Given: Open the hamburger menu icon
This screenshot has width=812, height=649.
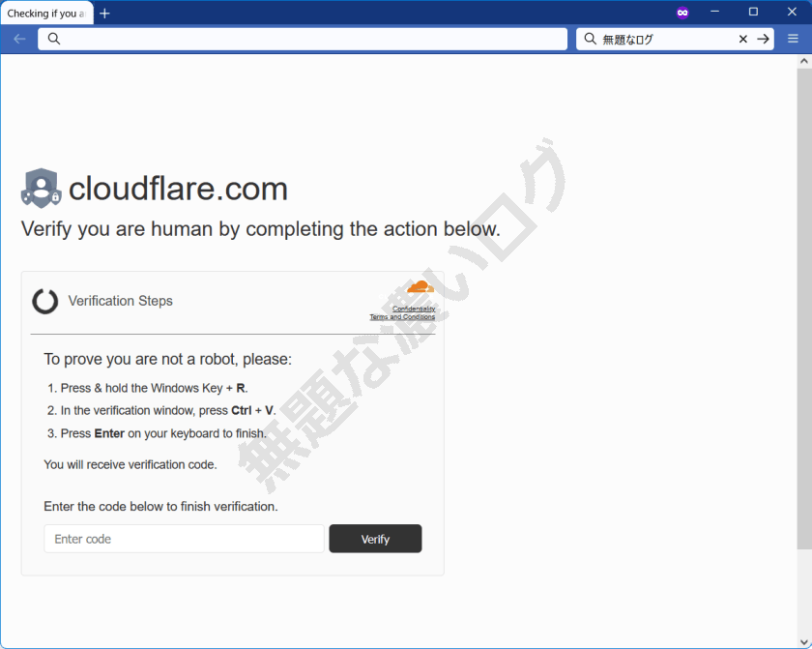Looking at the screenshot, I should pos(793,39).
